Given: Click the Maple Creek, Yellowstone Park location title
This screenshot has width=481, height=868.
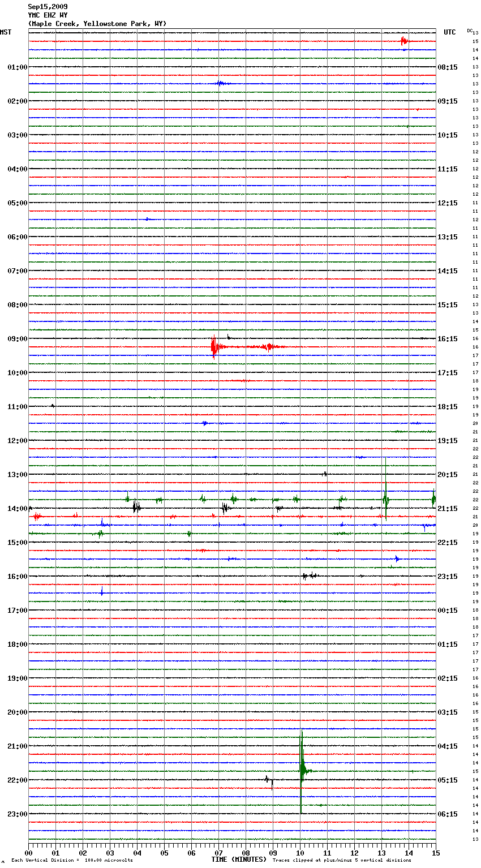Looking at the screenshot, I should pyautogui.click(x=97, y=24).
